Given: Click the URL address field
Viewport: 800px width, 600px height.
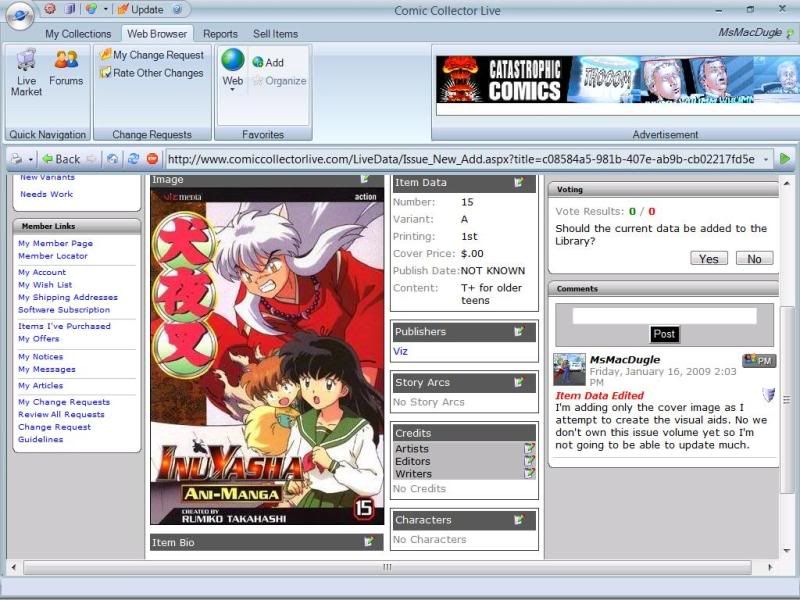Looking at the screenshot, I should (462, 159).
